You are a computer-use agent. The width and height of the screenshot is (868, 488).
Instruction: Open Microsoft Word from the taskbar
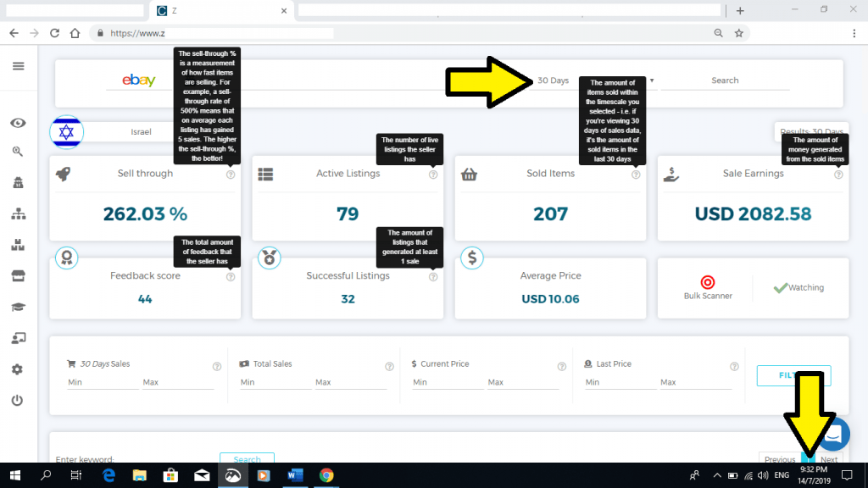295,475
